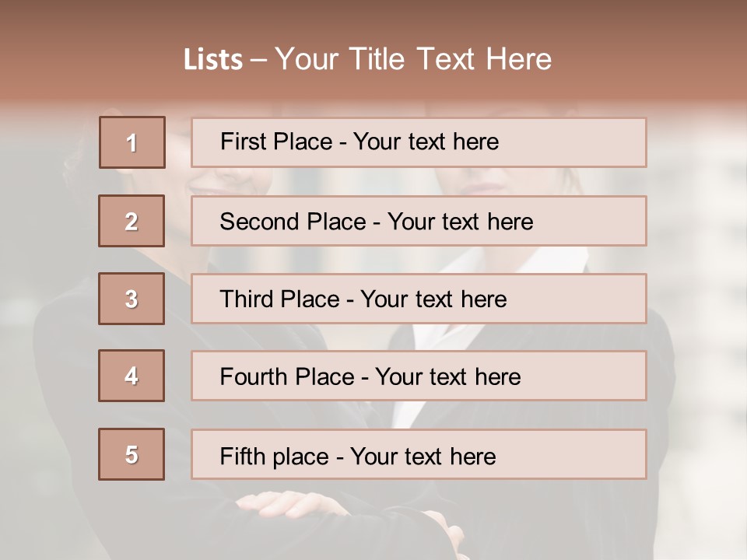Click the number 3 box
Screen dimensions: 747x560
tap(132, 299)
